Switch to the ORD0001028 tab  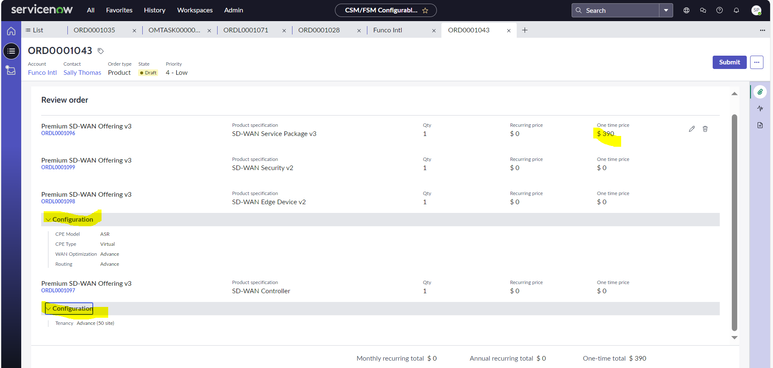coord(319,30)
